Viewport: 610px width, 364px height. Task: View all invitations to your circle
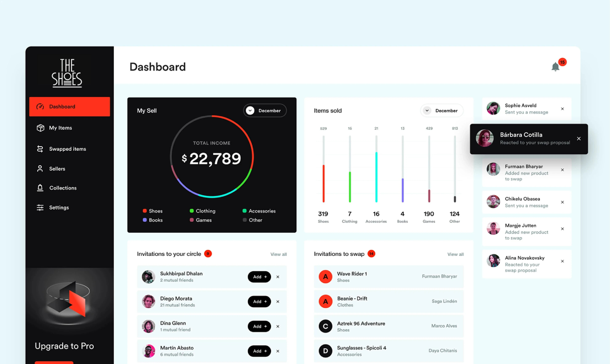click(x=278, y=254)
